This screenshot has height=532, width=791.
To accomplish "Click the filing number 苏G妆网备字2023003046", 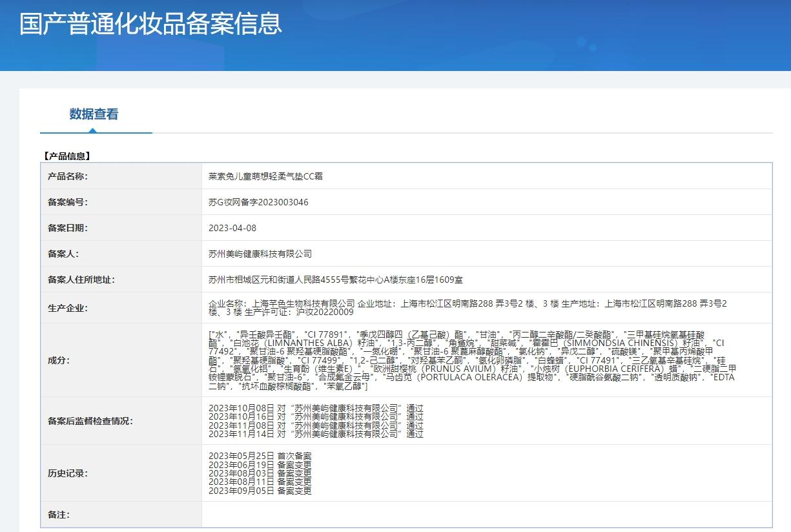I will tap(258, 202).
